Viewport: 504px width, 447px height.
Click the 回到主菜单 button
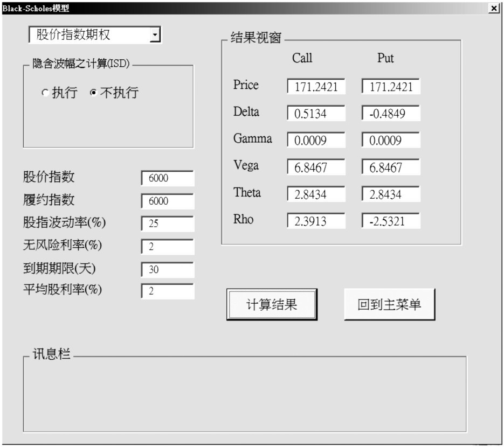pyautogui.click(x=389, y=304)
